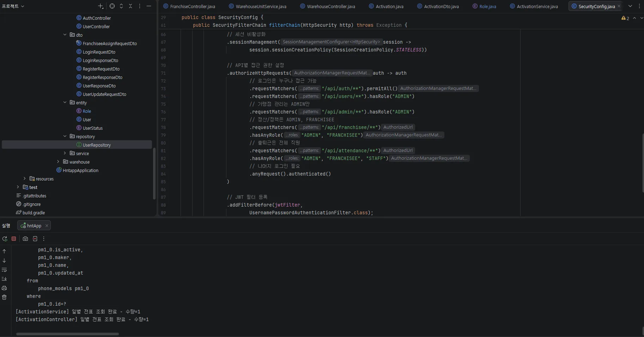
Task: Switch to WarehouseController.java tab
Action: click(327, 6)
